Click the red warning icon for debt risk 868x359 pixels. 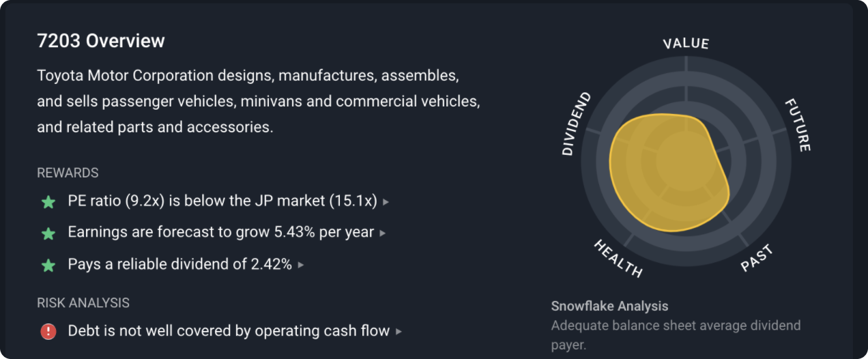[x=48, y=332]
